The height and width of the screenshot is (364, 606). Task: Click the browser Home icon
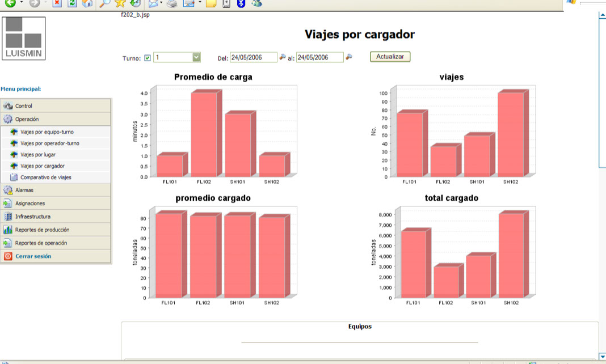(x=87, y=3)
